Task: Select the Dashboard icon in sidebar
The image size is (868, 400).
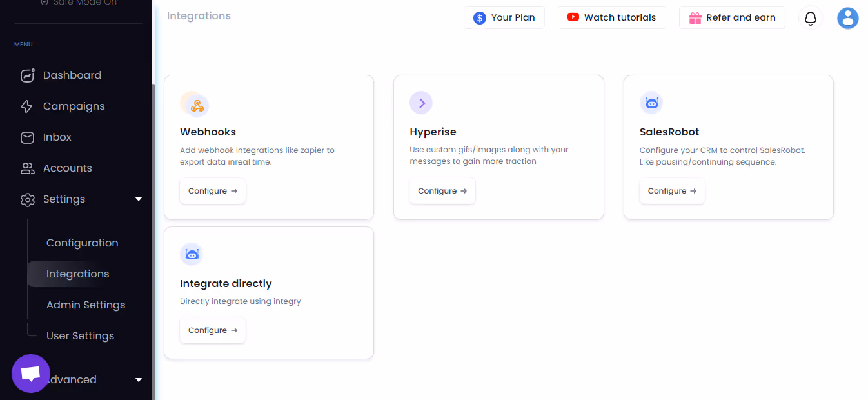Action: click(x=27, y=75)
